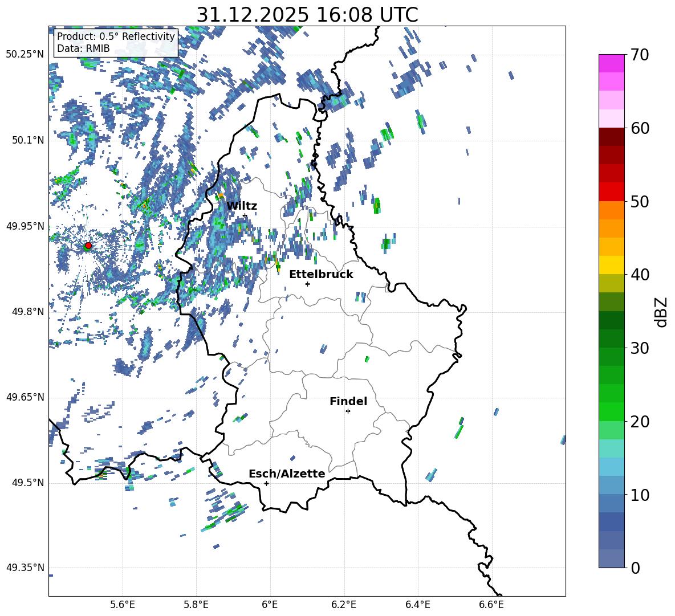Click the 50 tick on colorbar

tap(640, 201)
